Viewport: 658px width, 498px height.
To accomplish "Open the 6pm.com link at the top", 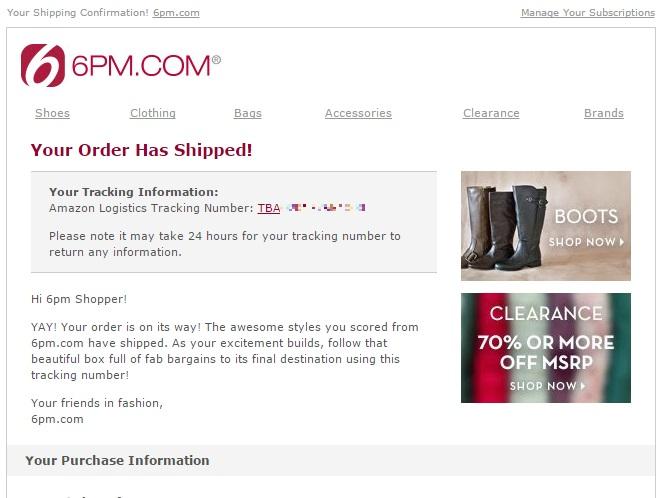I will (176, 13).
